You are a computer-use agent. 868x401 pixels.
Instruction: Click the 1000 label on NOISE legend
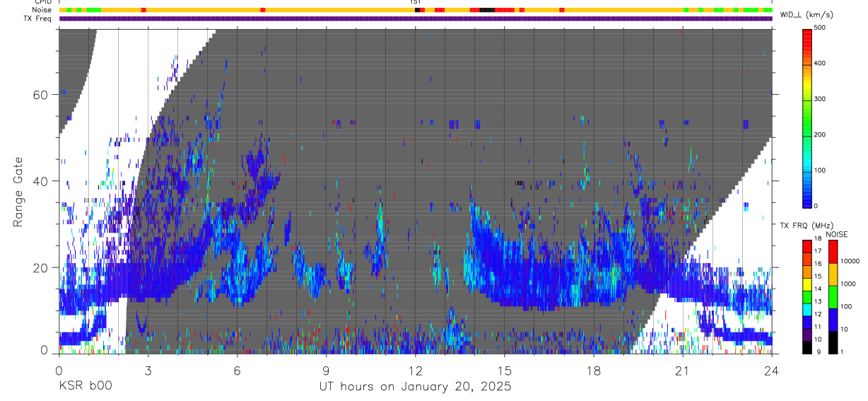(848, 284)
